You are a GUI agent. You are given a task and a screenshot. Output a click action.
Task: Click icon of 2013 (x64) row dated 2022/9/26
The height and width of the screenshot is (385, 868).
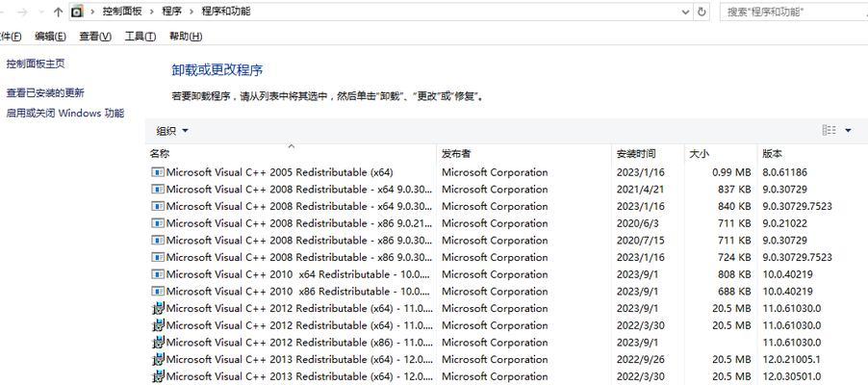[x=159, y=360]
